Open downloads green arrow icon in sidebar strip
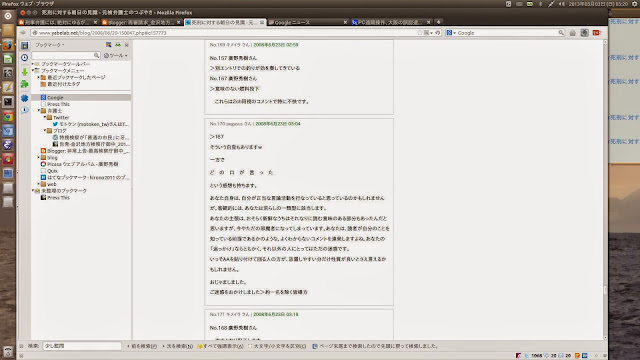This screenshot has width=640, height=360. click(x=24, y=71)
